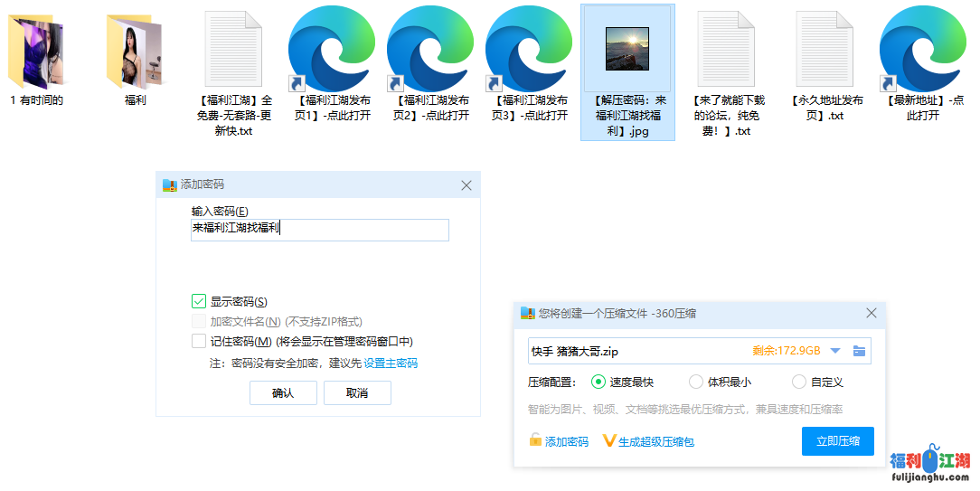This screenshot has width=980, height=491.
Task: Open the 福利 folder icon
Action: pos(135,50)
